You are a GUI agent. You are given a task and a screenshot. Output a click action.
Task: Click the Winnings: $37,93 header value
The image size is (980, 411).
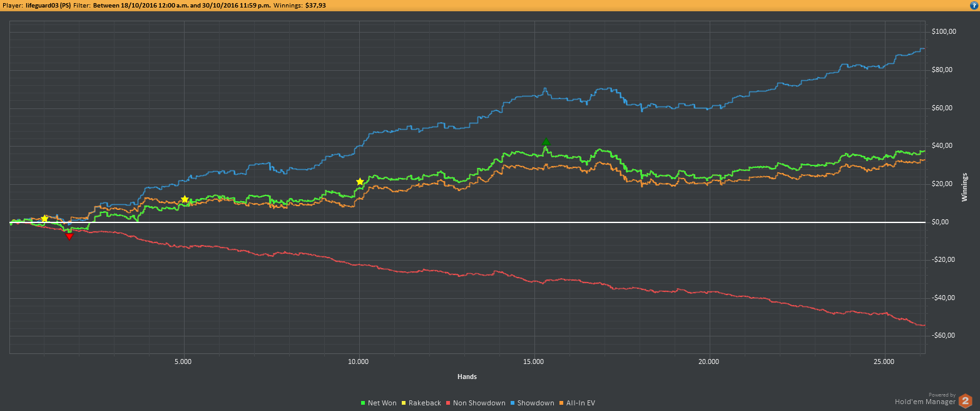click(300, 5)
